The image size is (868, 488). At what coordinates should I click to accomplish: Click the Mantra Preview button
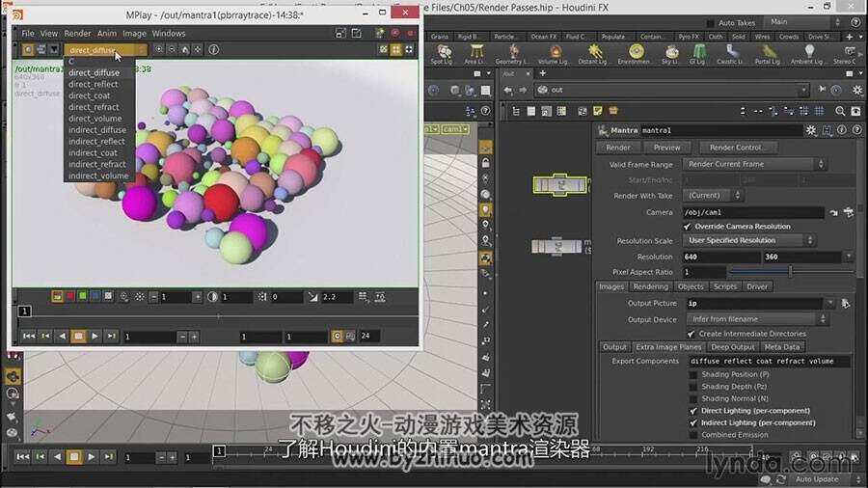666,148
